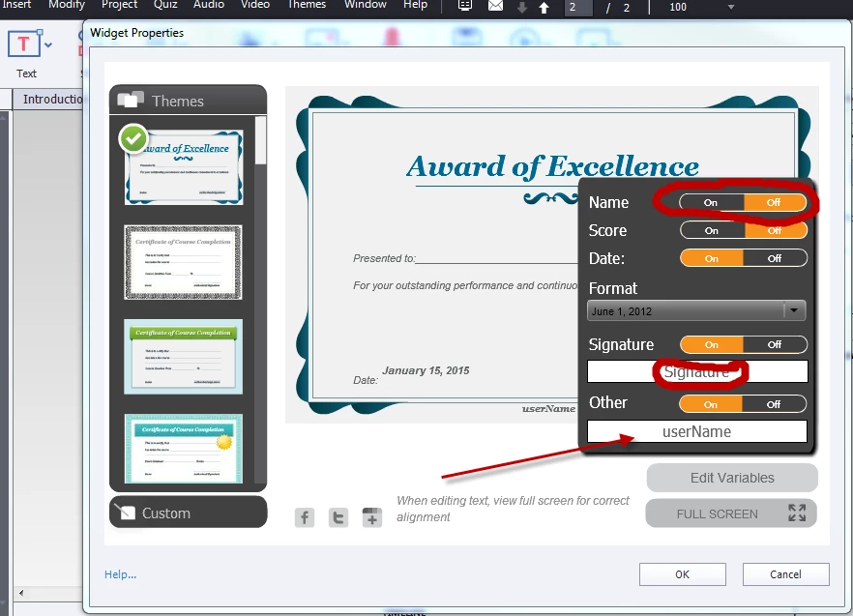Open the date Format dropdown
The width and height of the screenshot is (853, 616).
click(696, 311)
